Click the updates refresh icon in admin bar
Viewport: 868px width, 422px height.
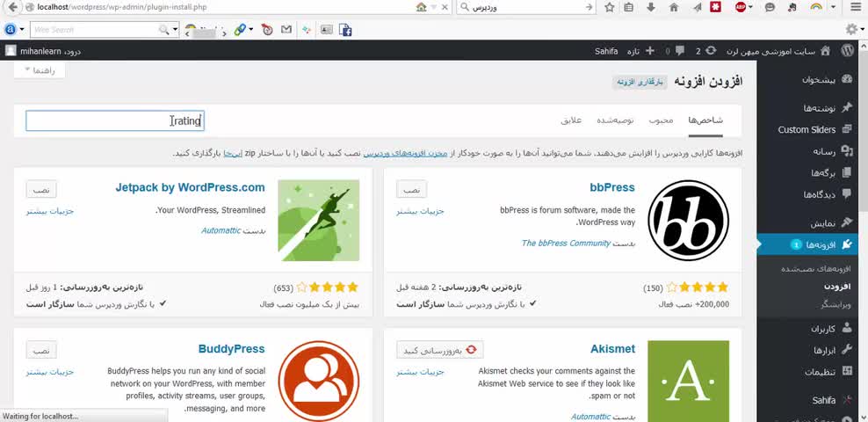(711, 50)
